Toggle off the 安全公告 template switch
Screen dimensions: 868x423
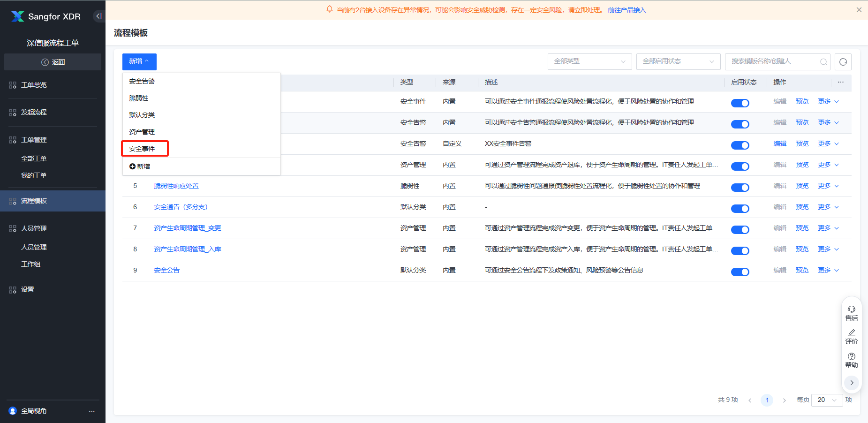740,272
